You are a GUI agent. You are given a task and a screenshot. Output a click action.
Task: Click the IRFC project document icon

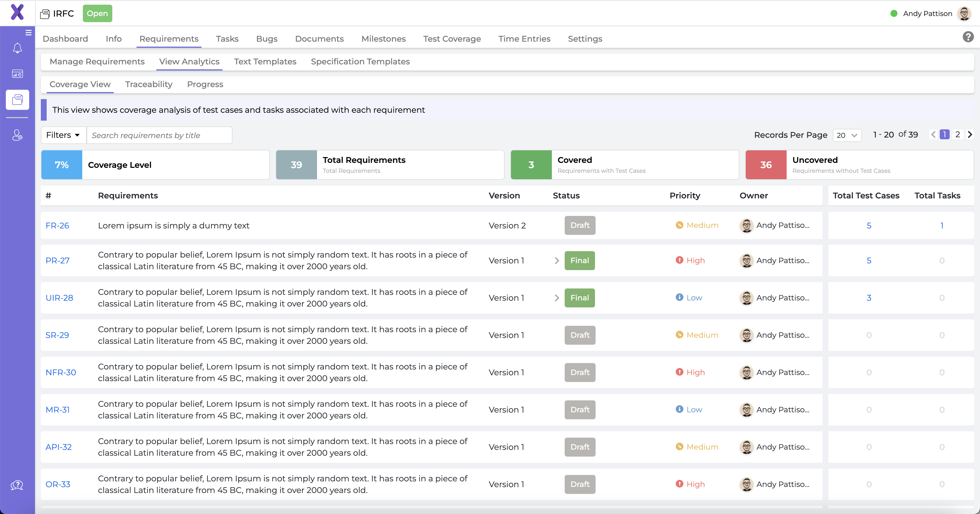pos(45,13)
